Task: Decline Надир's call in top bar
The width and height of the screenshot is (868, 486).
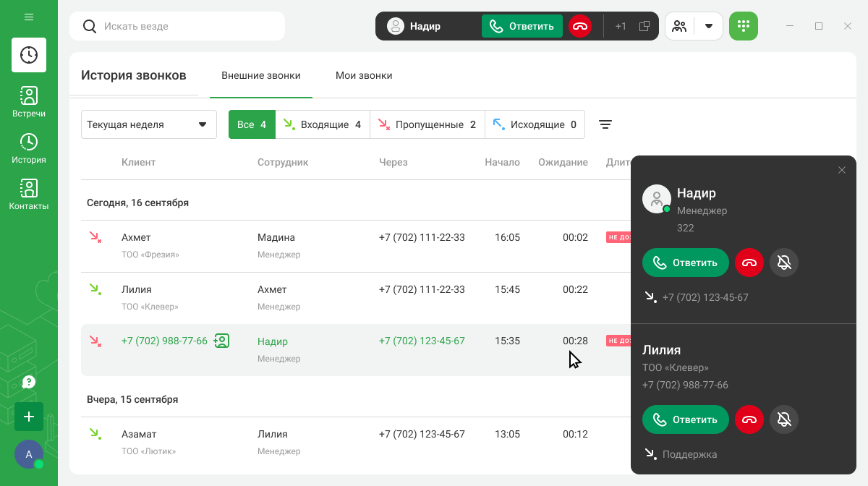Action: click(x=580, y=26)
